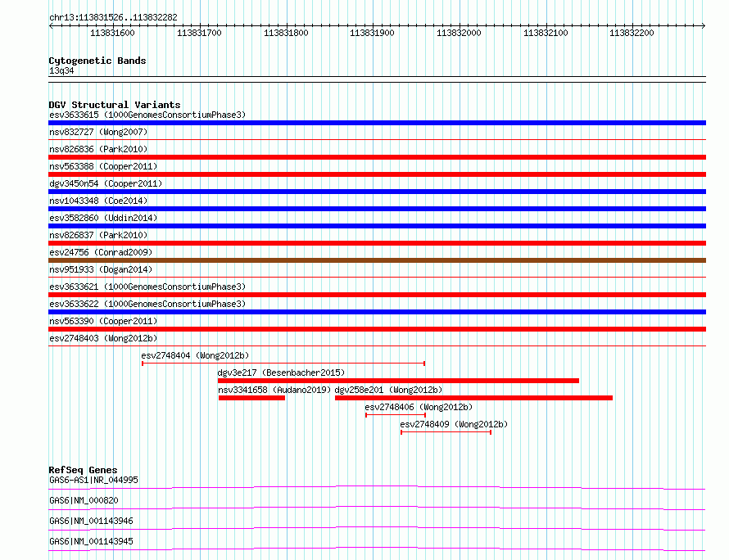Viewport: 729px width, 560px height.
Task: Select the dgv3450n54 blue bar
Action: pyautogui.click(x=377, y=192)
